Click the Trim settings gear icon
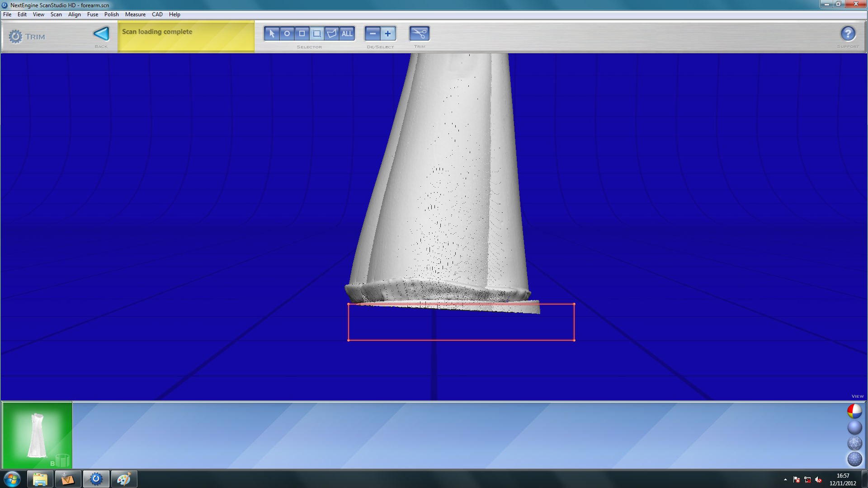868x488 pixels. (16, 36)
